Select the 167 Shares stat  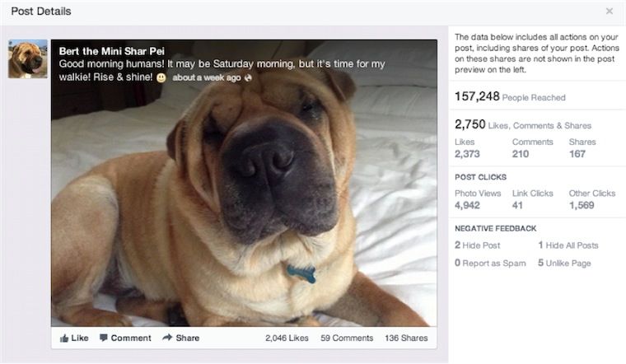click(x=577, y=154)
